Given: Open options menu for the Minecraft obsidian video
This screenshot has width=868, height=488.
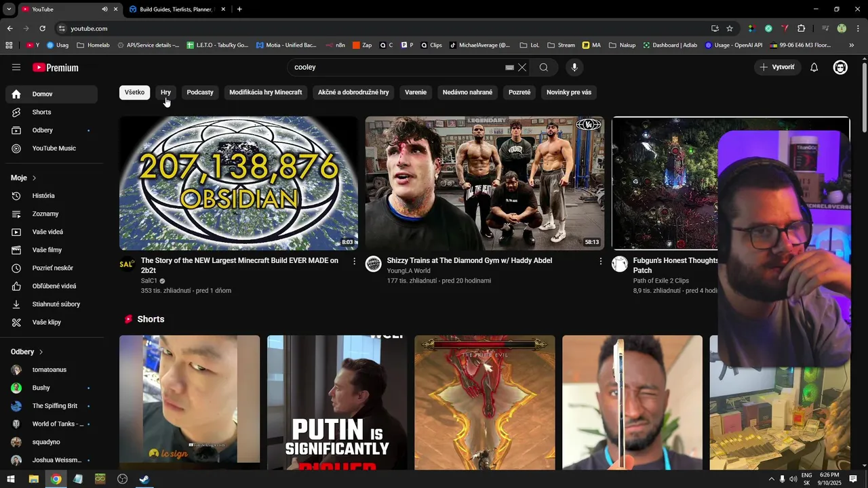Looking at the screenshot, I should point(354,261).
